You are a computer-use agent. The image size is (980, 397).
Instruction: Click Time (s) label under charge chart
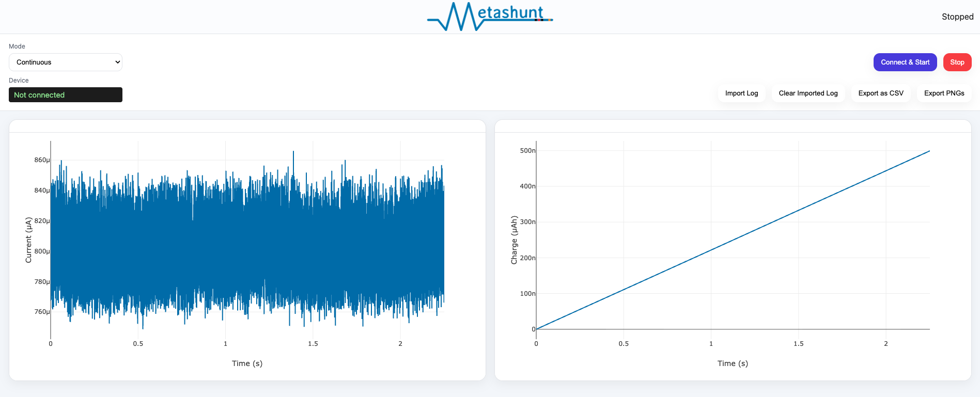click(733, 363)
